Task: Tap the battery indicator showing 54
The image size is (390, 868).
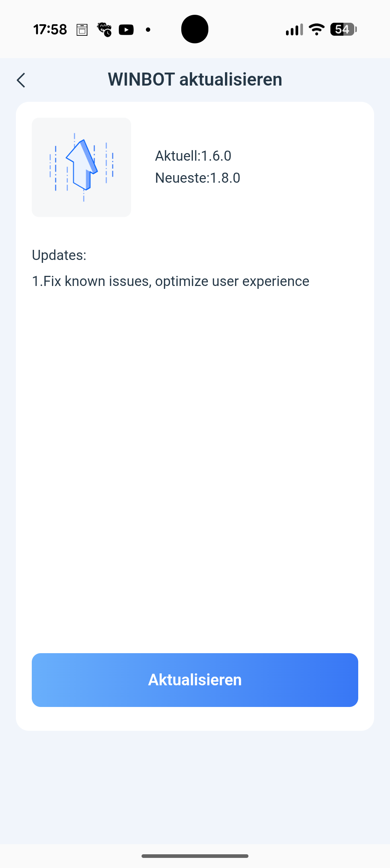Action: (343, 29)
